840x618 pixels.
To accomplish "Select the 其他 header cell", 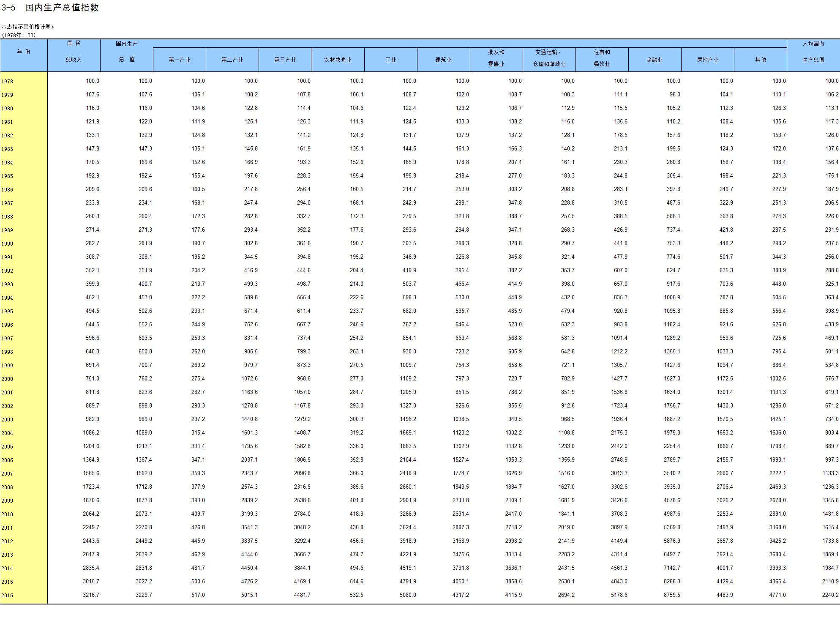I will (761, 60).
